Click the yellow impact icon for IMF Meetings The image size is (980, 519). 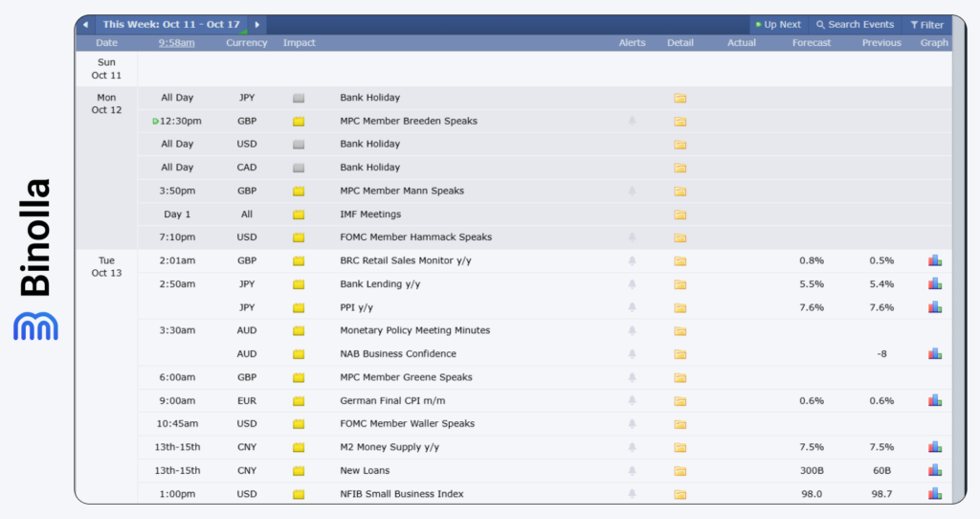click(x=299, y=214)
